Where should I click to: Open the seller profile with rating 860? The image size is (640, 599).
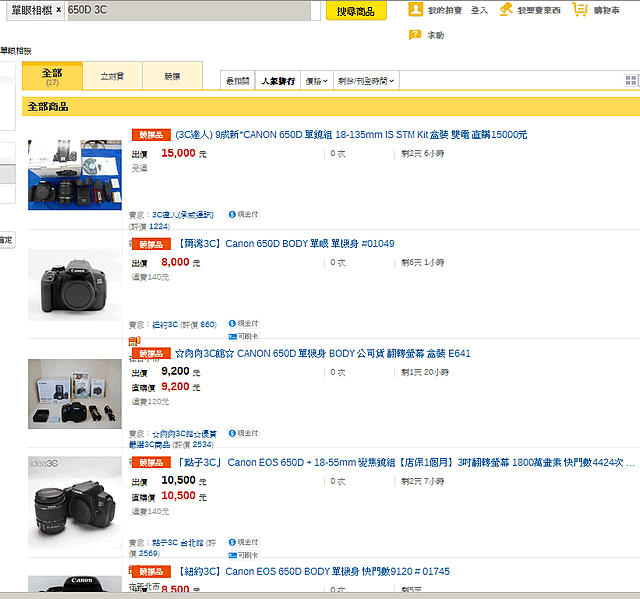(x=165, y=324)
